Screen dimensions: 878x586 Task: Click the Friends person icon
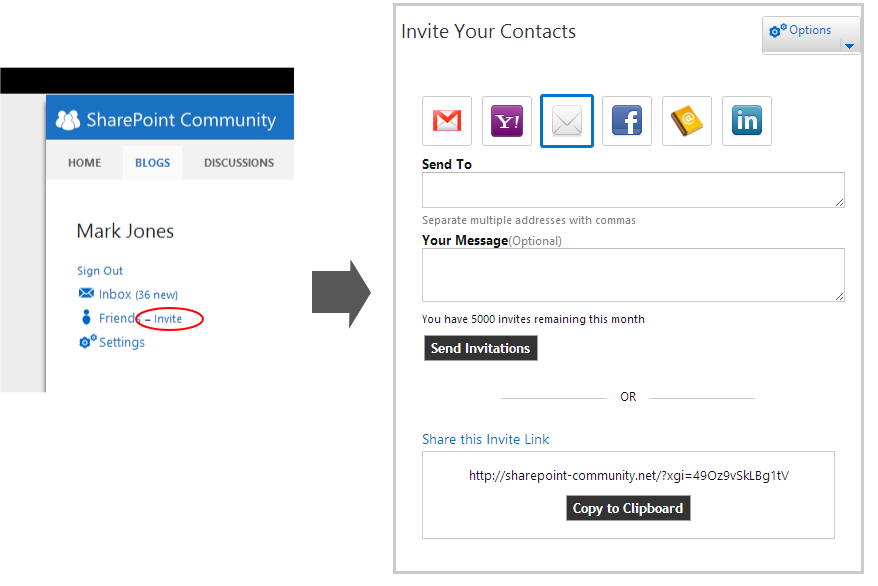click(x=86, y=317)
